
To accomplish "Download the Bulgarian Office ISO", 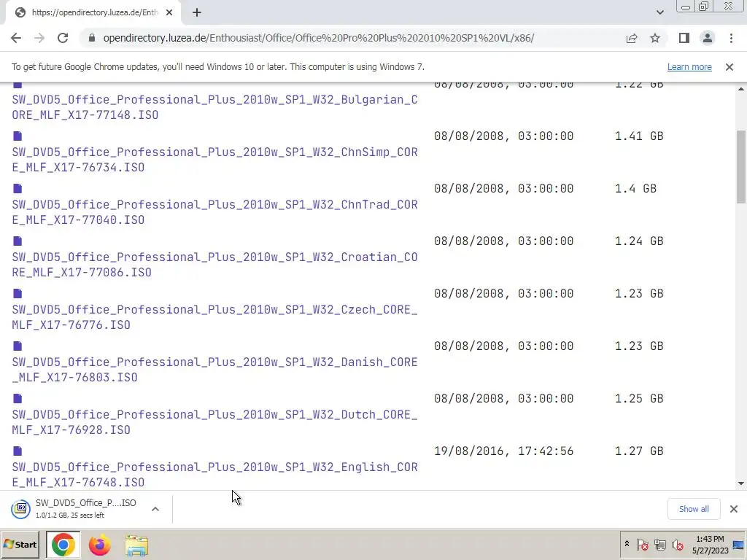I will [215, 107].
